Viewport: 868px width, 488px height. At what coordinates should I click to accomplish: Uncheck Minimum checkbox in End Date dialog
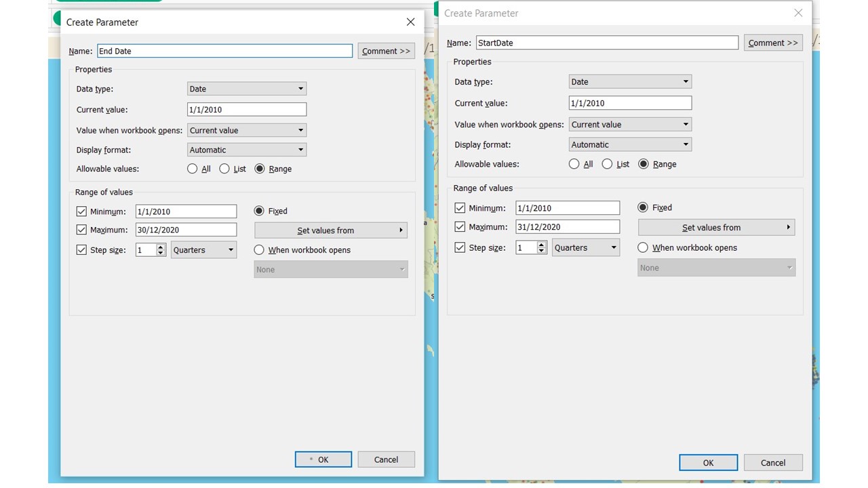click(x=82, y=211)
